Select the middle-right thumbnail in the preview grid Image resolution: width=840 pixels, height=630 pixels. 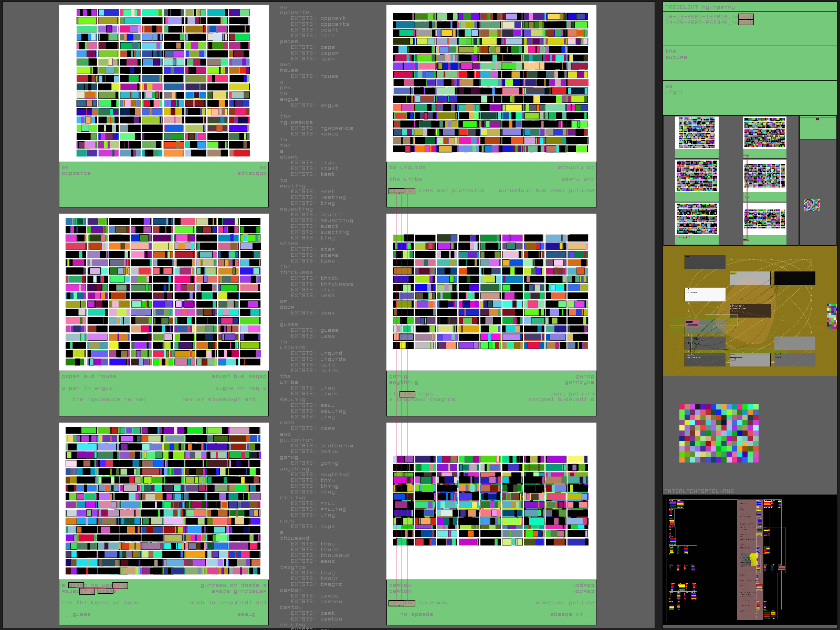764,176
